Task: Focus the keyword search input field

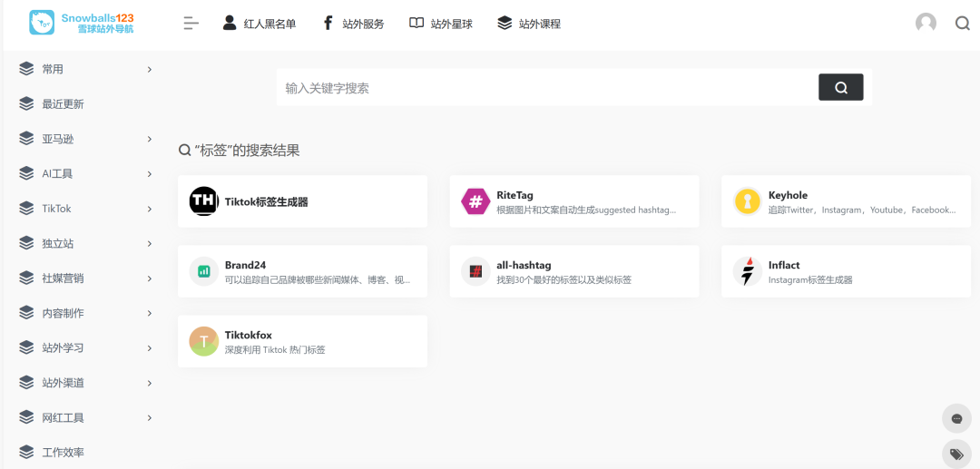Action: (x=547, y=87)
